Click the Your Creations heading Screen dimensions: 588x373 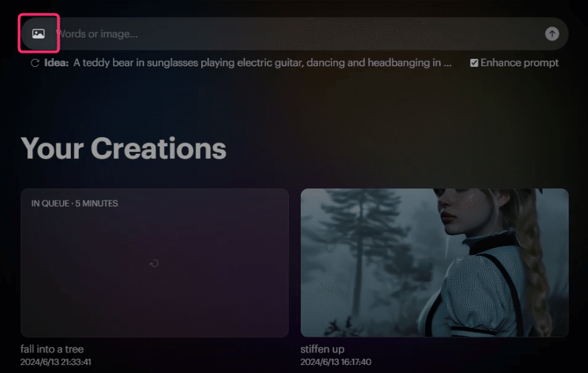[124, 148]
